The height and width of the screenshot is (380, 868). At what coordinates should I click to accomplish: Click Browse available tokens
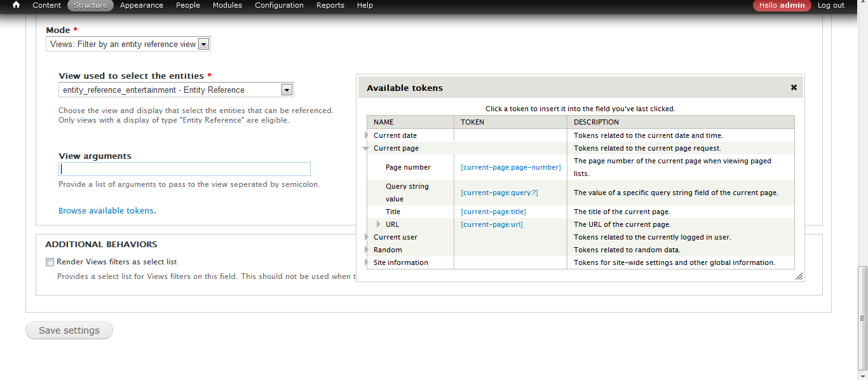[107, 210]
